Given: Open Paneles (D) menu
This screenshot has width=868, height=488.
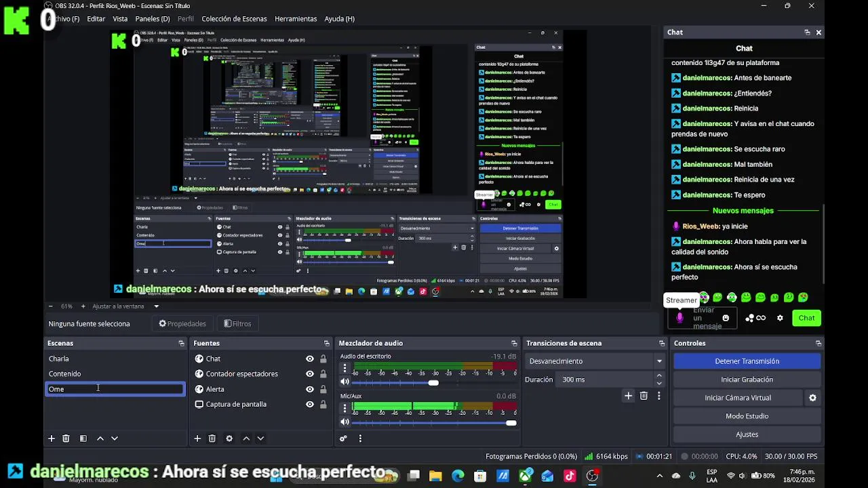Looking at the screenshot, I should coord(153,19).
